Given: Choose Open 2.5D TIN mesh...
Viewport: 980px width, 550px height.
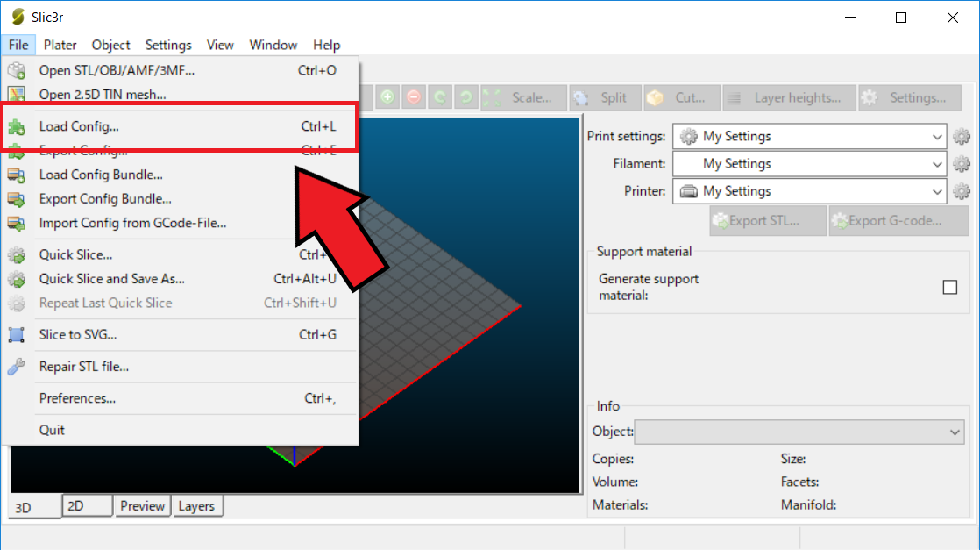Looking at the screenshot, I should click(x=180, y=95).
